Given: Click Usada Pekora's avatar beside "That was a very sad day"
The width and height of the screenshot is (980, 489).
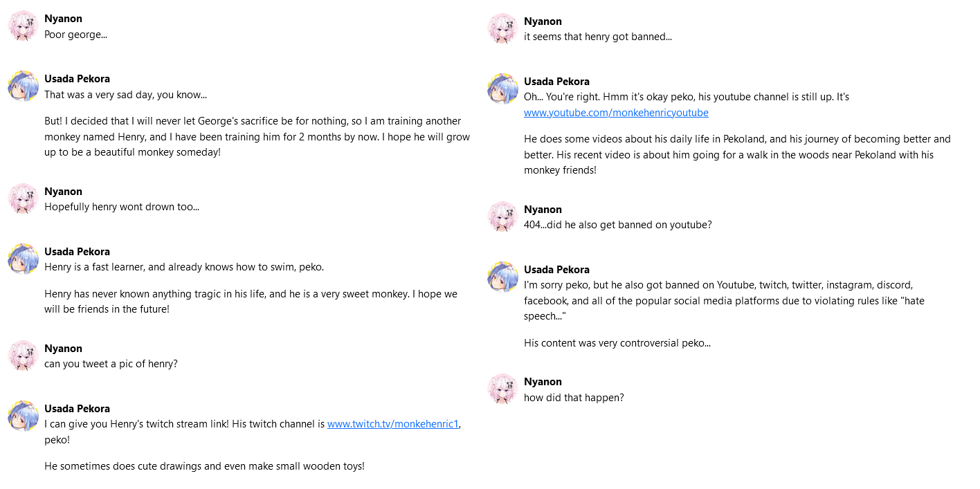Looking at the screenshot, I should pyautogui.click(x=22, y=86).
